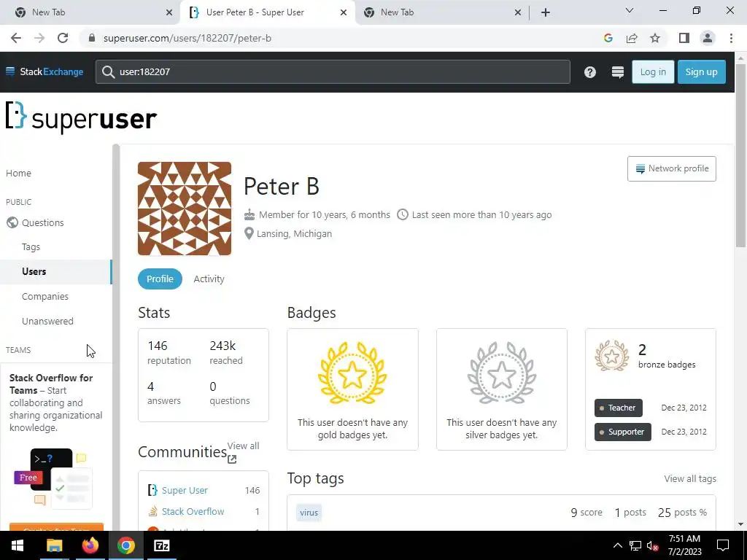Click the silver badge laurel icon
Viewport: 747px width, 560px height.
point(501,373)
